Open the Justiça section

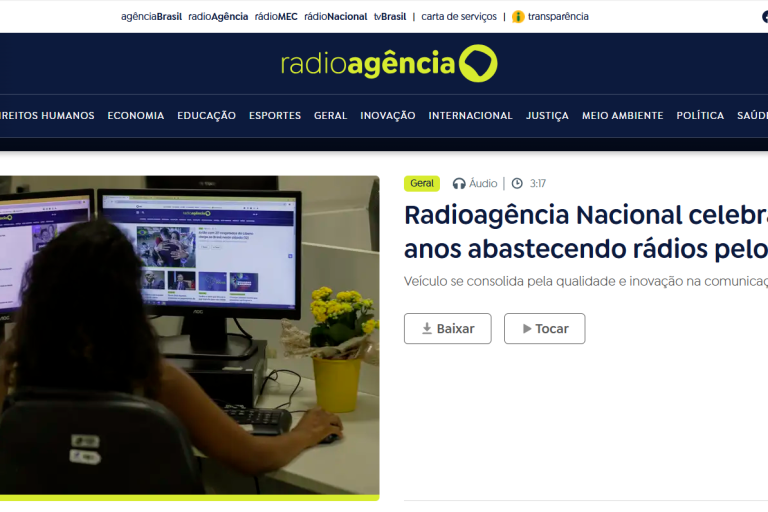[547, 116]
